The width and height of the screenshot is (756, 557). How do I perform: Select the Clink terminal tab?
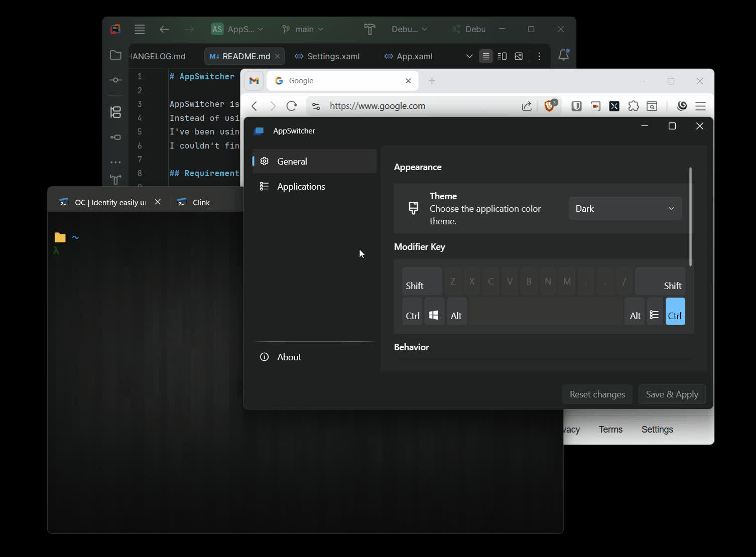[x=200, y=202]
